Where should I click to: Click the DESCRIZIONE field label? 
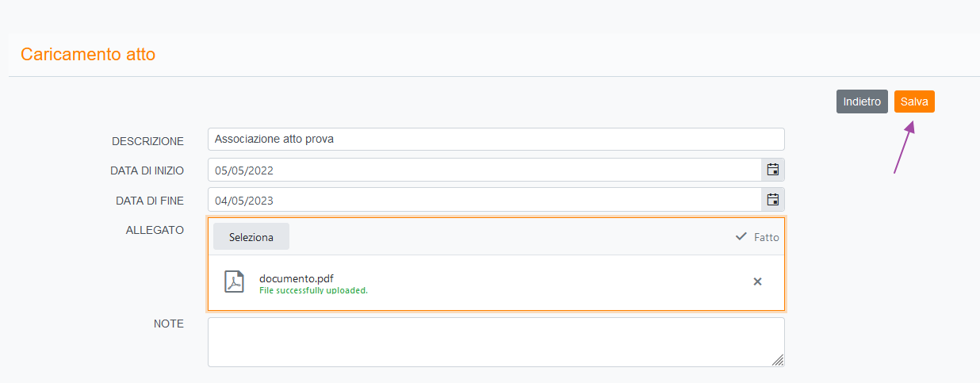tap(147, 141)
